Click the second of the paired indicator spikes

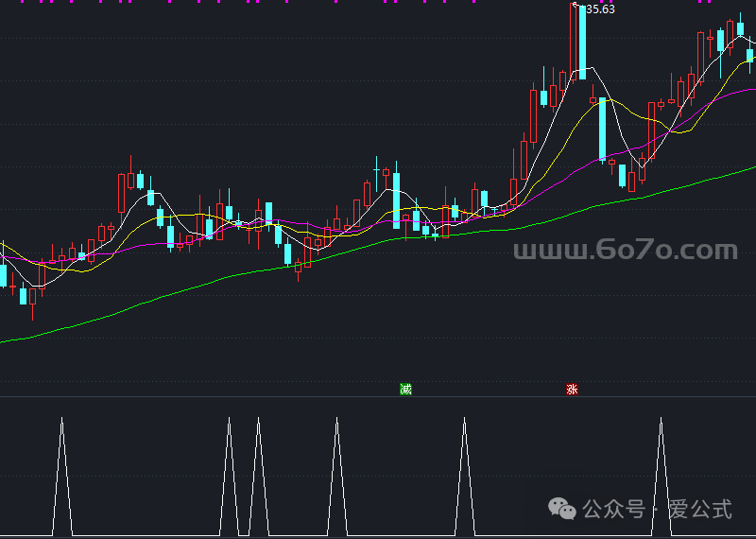(257, 473)
